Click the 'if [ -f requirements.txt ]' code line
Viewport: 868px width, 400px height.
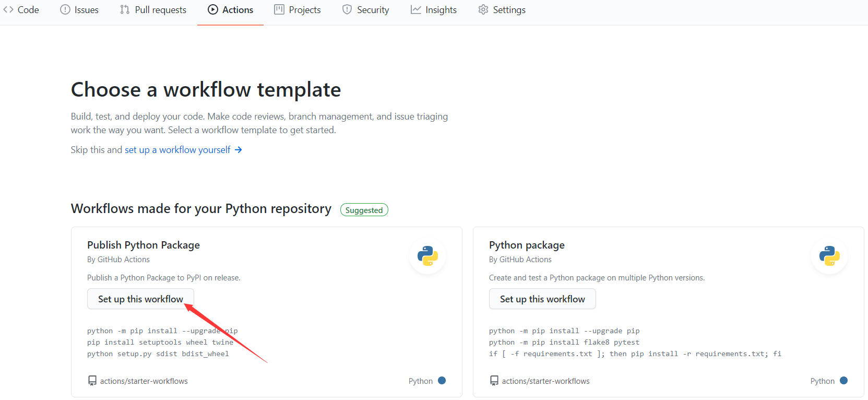point(635,354)
